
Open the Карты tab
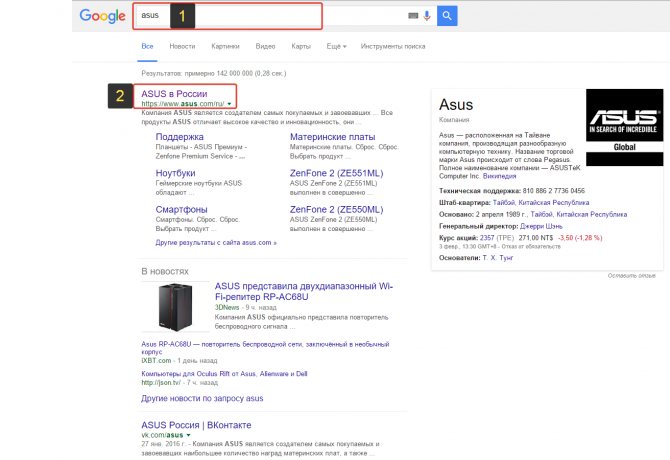pyautogui.click(x=301, y=46)
